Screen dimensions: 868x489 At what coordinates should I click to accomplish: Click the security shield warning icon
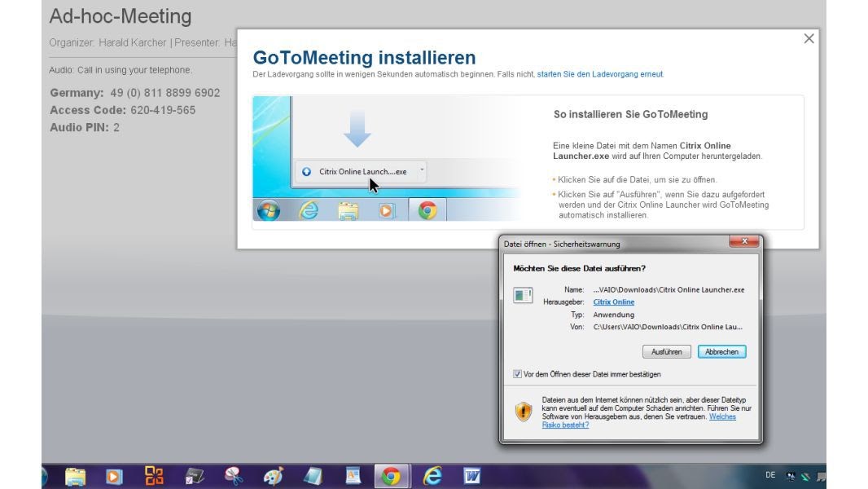point(523,412)
